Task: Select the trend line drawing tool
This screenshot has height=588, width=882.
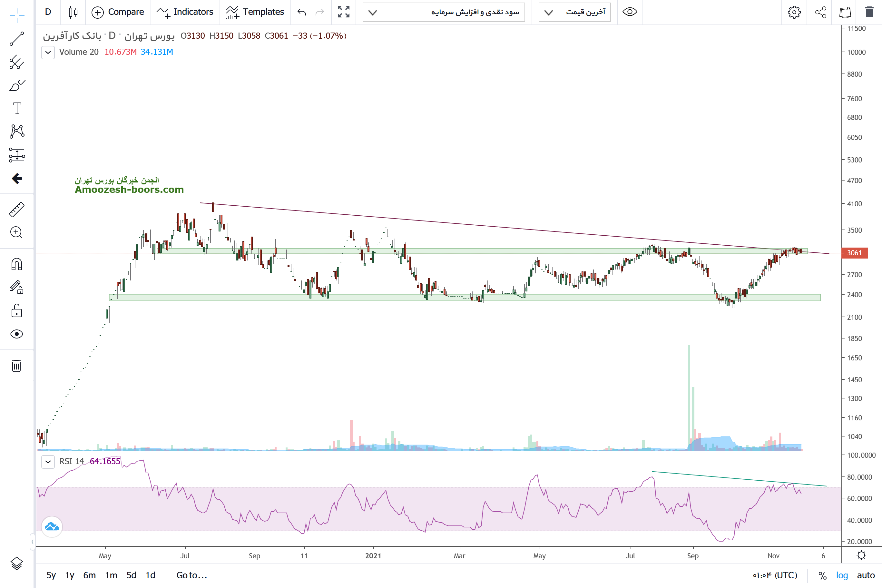Action: pos(16,39)
